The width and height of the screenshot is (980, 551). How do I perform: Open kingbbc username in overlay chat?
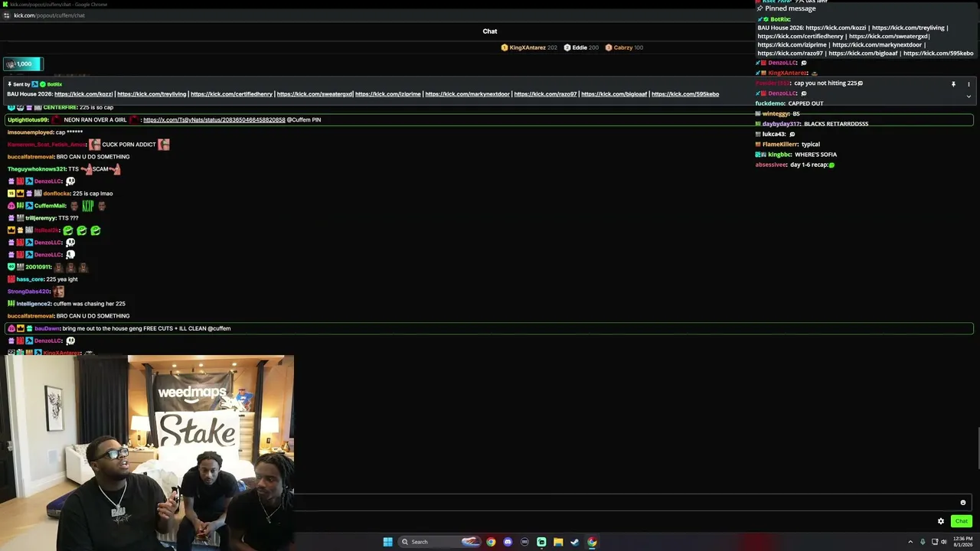pos(779,155)
